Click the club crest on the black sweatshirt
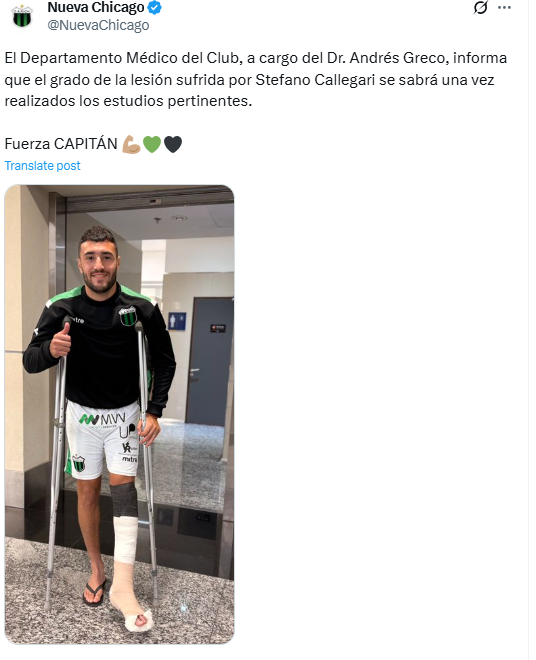 pyautogui.click(x=127, y=316)
